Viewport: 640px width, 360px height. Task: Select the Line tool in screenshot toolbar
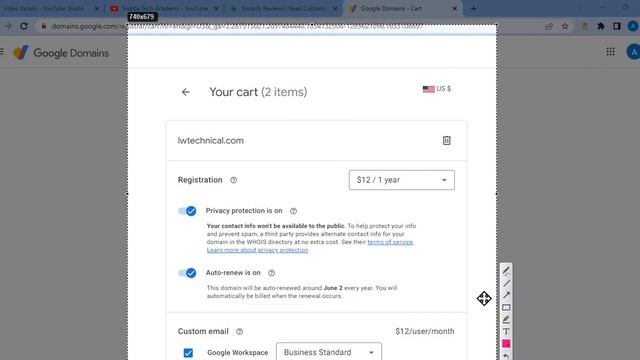pyautogui.click(x=506, y=283)
